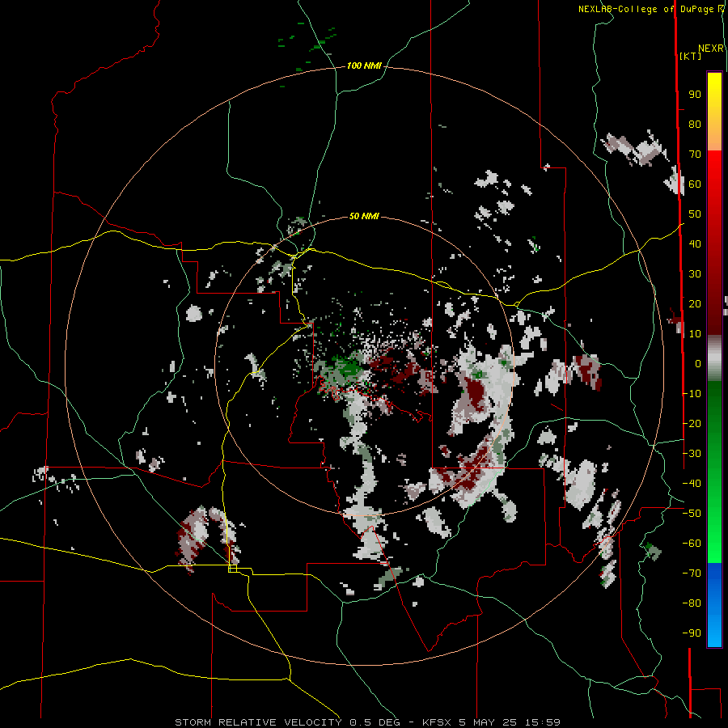Click the positive 90 knot scale label

click(695, 95)
